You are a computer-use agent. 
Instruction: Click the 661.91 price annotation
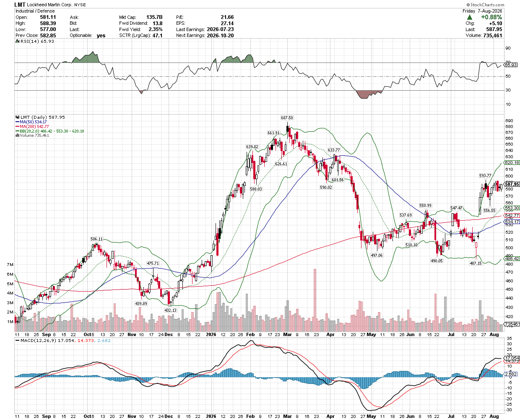pos(273,133)
